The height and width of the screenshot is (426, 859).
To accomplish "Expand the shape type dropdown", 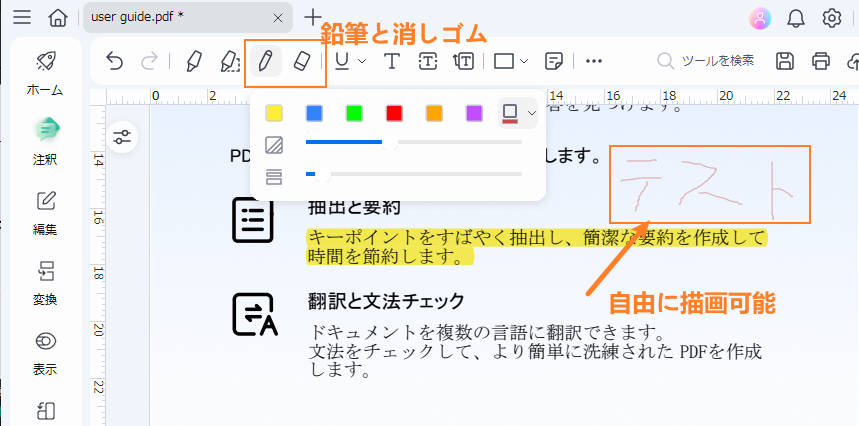I will pyautogui.click(x=524, y=61).
